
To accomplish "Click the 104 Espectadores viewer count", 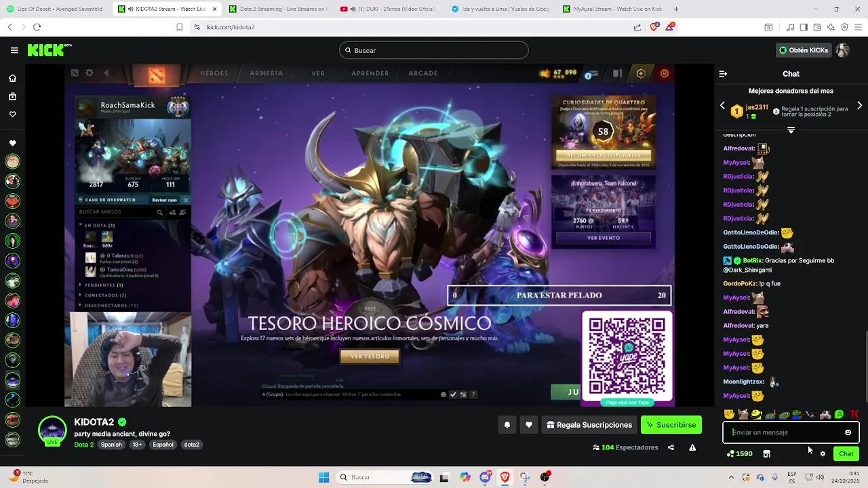I will point(625,447).
